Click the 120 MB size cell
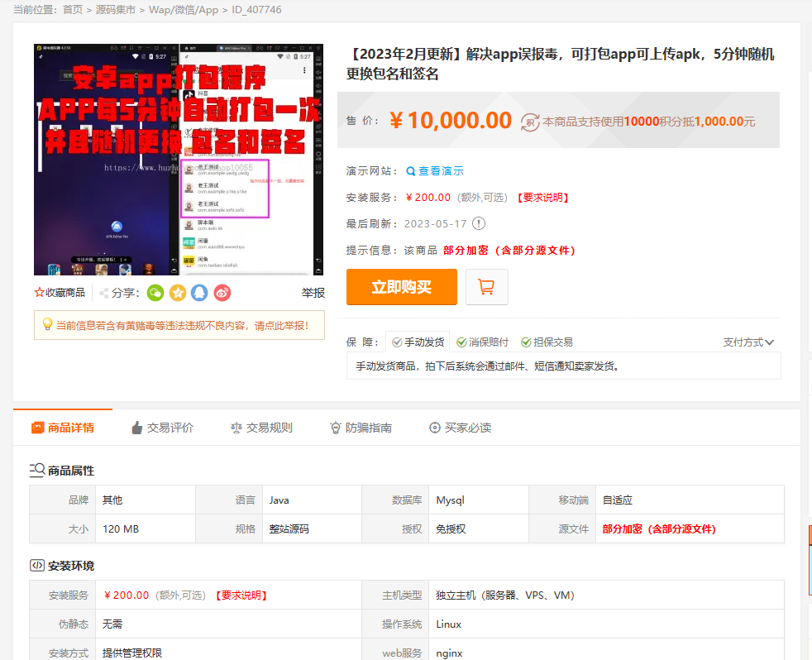Viewport: 812px width, 660px height. 146,529
